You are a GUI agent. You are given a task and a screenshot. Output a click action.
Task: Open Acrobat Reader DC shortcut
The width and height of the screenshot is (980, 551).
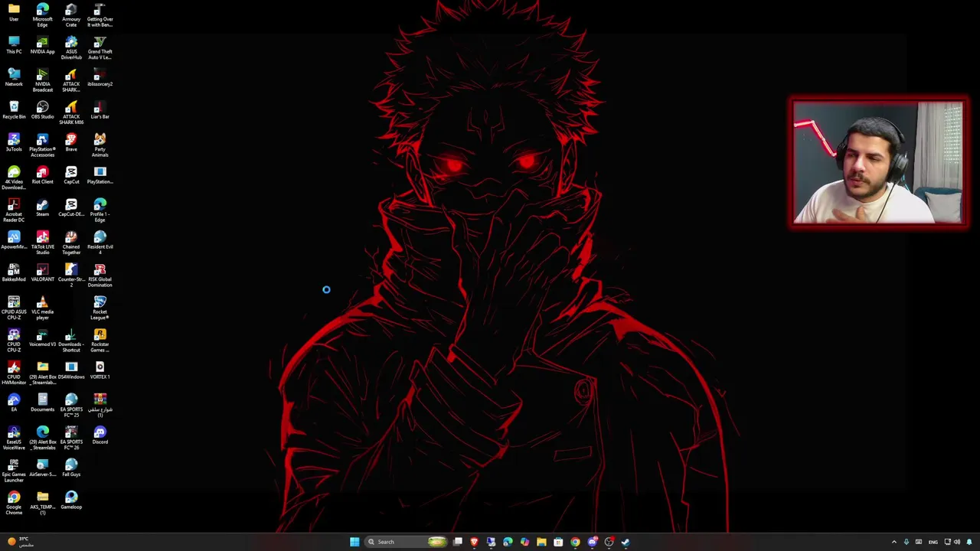[x=14, y=210]
